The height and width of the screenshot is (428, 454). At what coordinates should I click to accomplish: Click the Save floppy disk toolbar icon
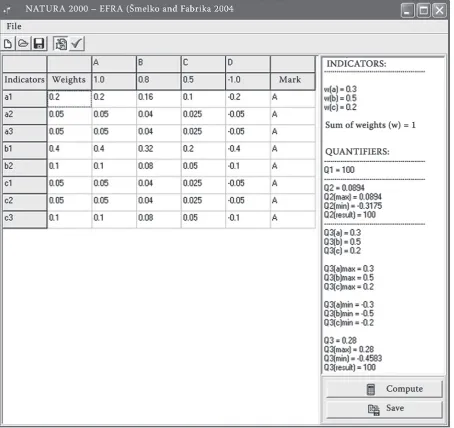point(39,44)
